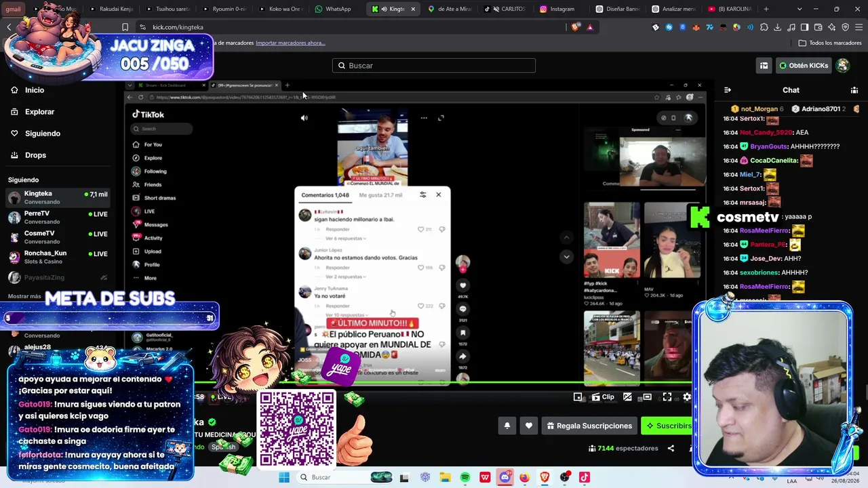The height and width of the screenshot is (488, 868).
Task: Open PerreTV channel in following list
Action: 58,218
